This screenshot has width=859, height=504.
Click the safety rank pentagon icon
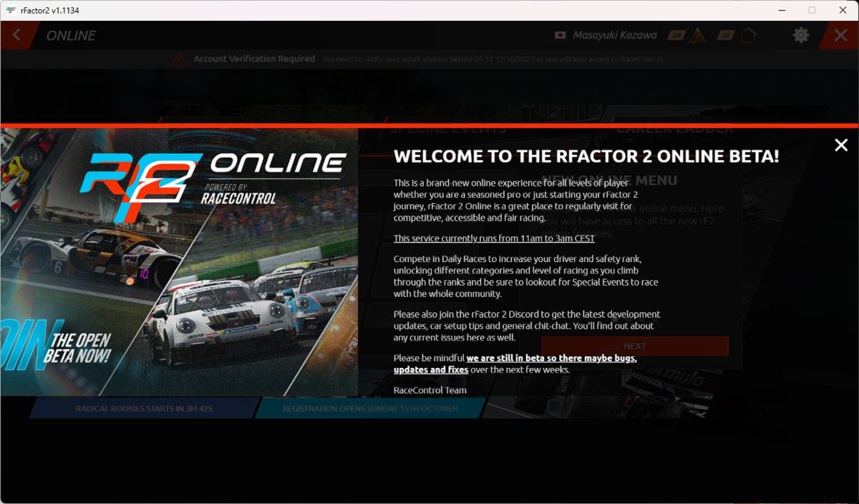coord(748,35)
